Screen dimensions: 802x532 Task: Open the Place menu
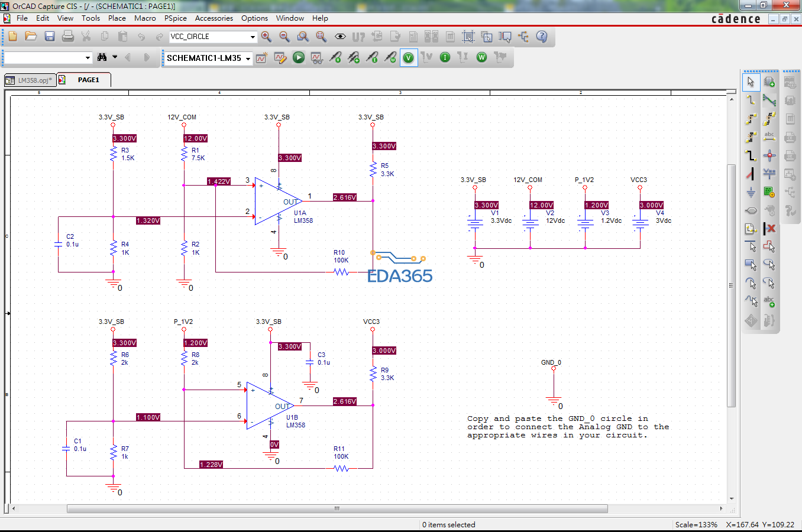(117, 18)
